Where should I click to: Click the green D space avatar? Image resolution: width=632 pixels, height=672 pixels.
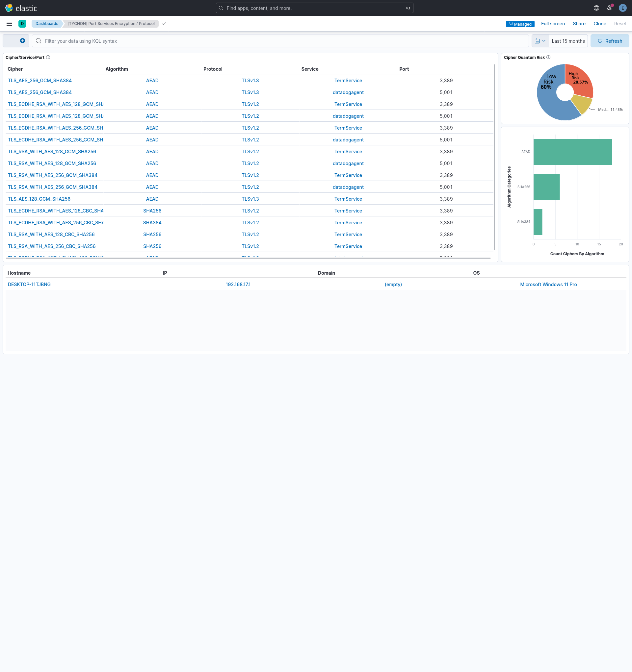[22, 24]
